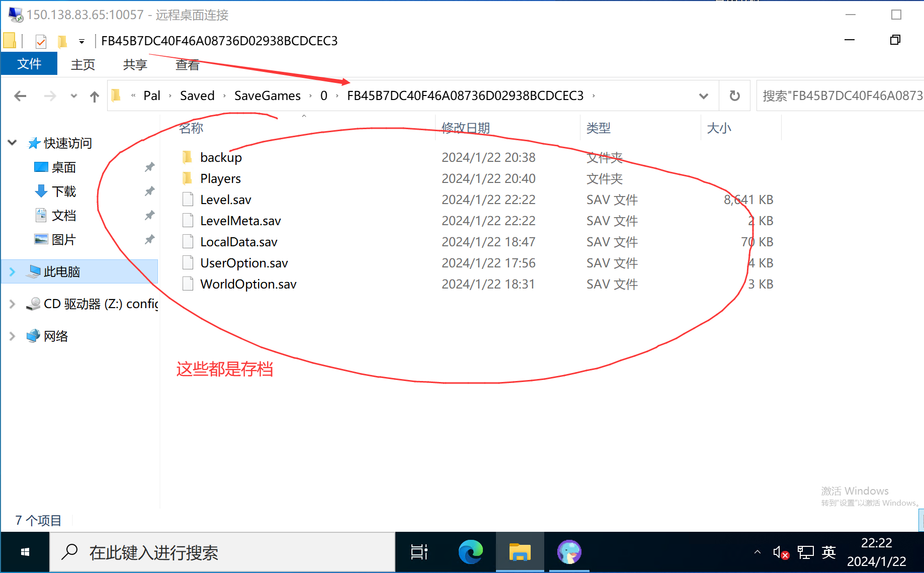Image resolution: width=924 pixels, height=573 pixels.
Task: Open the Players folder icon
Action: point(187,178)
